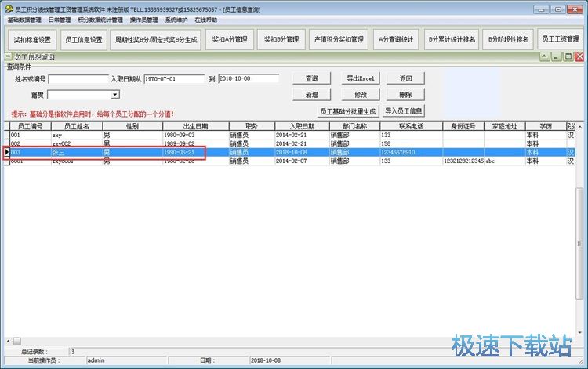Image resolution: width=588 pixels, height=369 pixels.
Task: Click the 员工姓名 column header
Action: coord(77,126)
